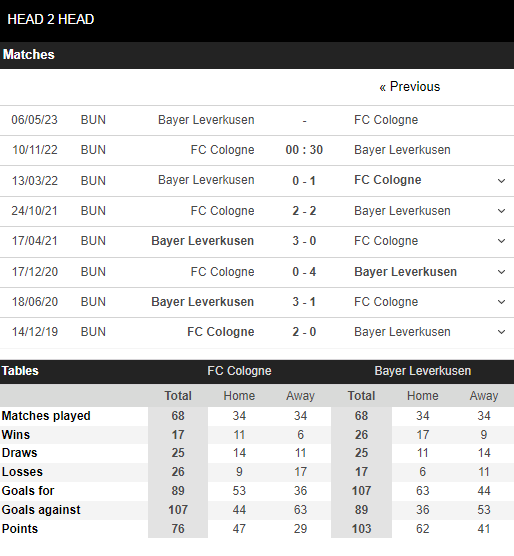514x556 pixels.
Task: Open the 3 - 0 score result
Action: (x=304, y=241)
